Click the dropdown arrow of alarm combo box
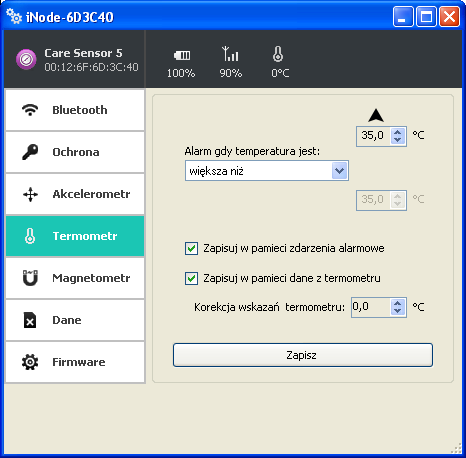This screenshot has width=466, height=458. tap(340, 171)
